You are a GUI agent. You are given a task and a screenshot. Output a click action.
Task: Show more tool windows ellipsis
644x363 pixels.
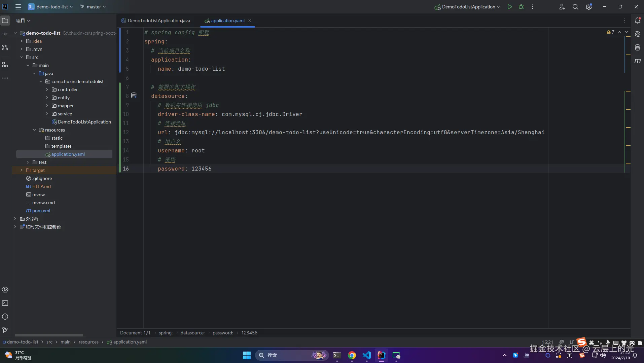(5, 78)
